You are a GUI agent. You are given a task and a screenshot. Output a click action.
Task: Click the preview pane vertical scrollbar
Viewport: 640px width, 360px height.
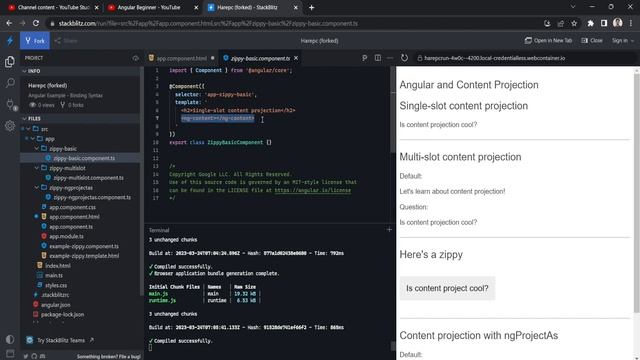coord(637,192)
